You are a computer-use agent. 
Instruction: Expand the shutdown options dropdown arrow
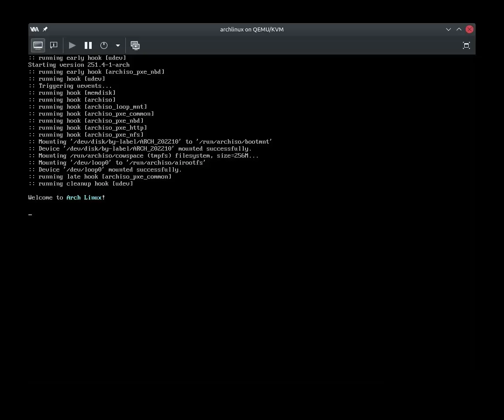pyautogui.click(x=117, y=45)
